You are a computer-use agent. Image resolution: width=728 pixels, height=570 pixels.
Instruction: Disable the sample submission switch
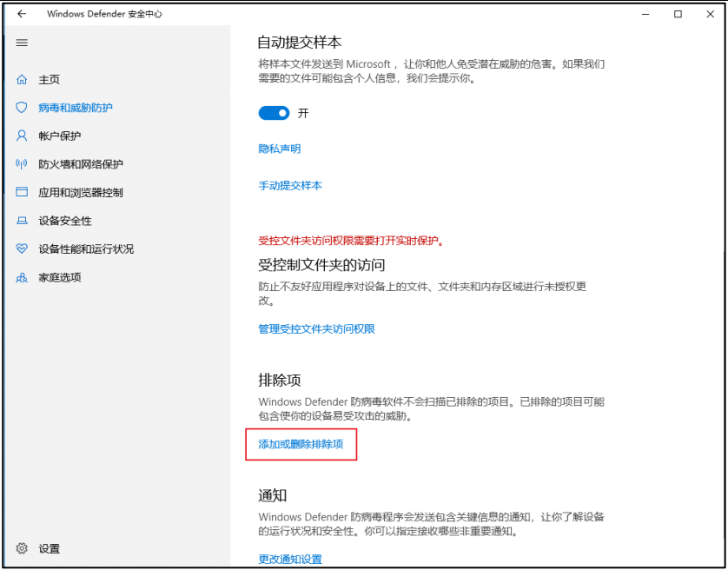[x=274, y=113]
